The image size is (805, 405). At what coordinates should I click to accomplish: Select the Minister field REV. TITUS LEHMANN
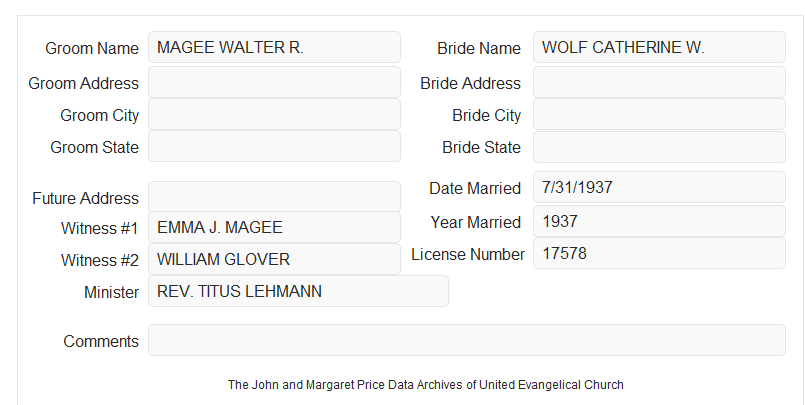[298, 291]
